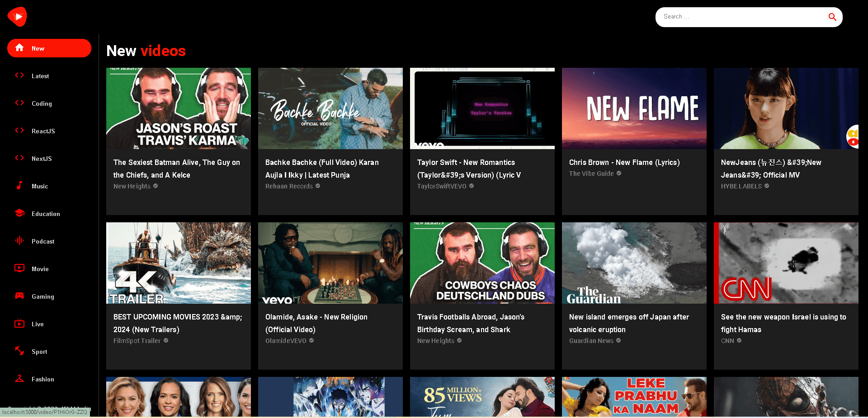868x418 pixels.
Task: Visit the The Vibe Guide channel link
Action: point(591,174)
